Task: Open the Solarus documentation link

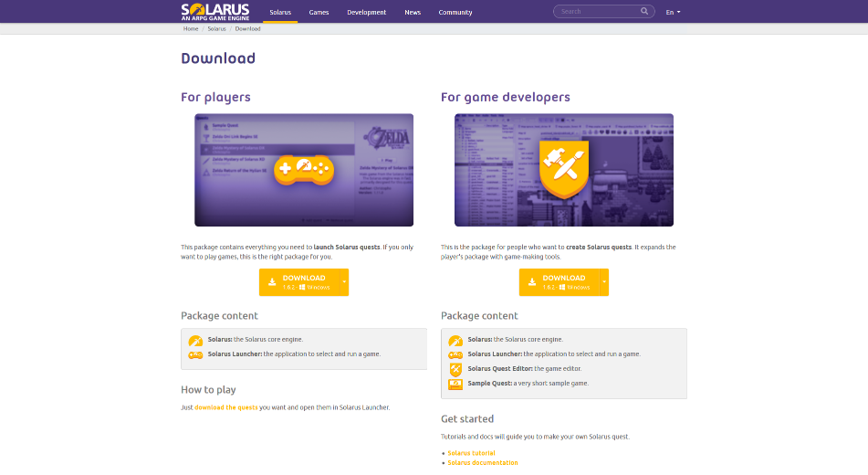Action: (483, 463)
